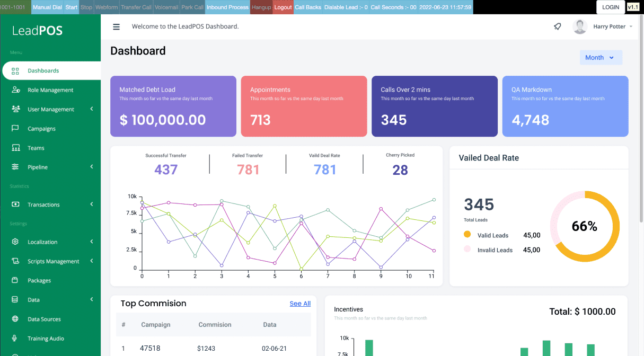Click the 66% donut chart
The width and height of the screenshot is (644, 356).
[585, 226]
